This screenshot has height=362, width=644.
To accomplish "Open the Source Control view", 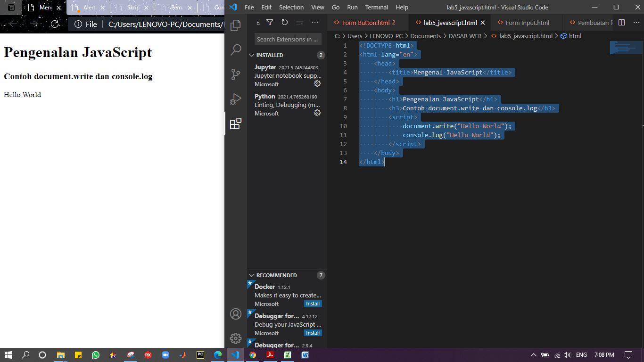I will pos(235,74).
